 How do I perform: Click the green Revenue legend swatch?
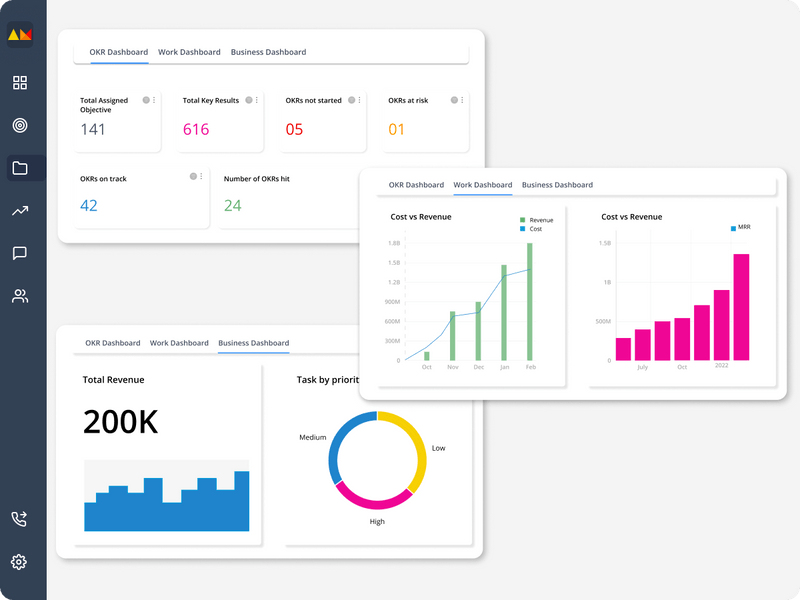tap(522, 220)
